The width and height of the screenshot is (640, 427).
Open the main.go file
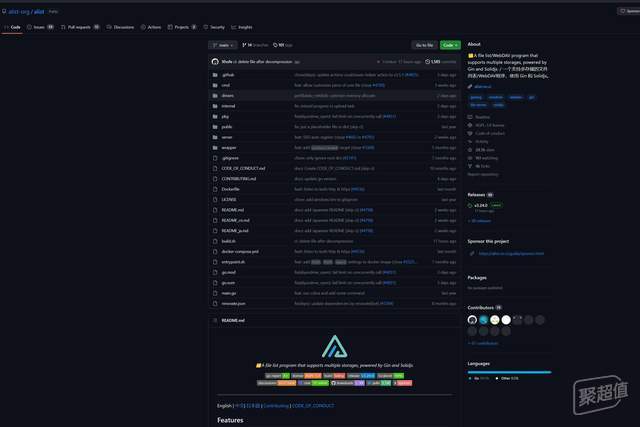click(x=229, y=293)
